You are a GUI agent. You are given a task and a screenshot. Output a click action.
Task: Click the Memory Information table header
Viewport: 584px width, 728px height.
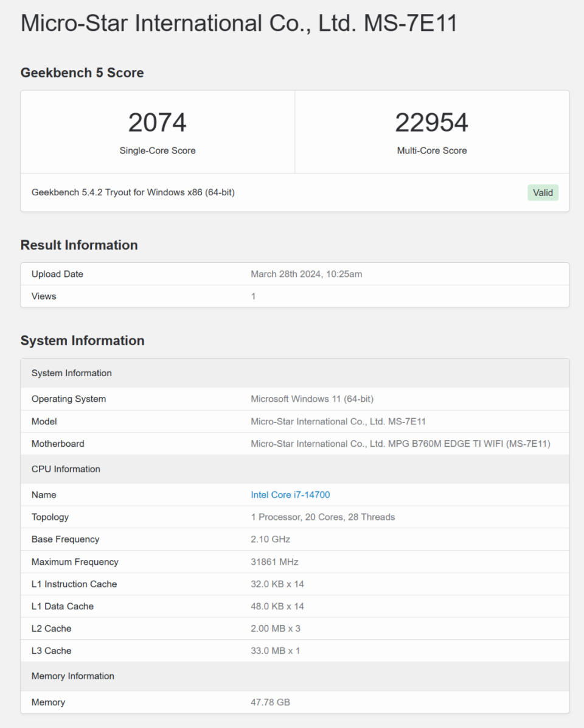coord(72,676)
